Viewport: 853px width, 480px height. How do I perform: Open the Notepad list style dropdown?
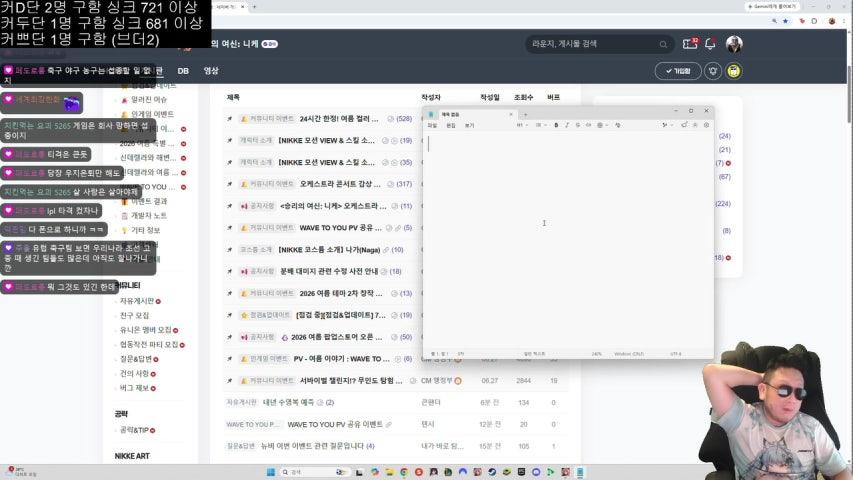542,125
